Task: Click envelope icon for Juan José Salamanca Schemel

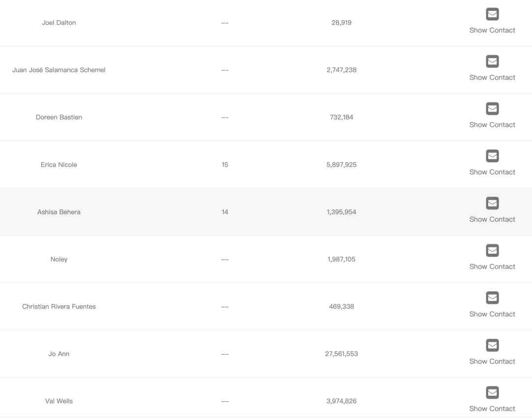Action: (x=492, y=62)
